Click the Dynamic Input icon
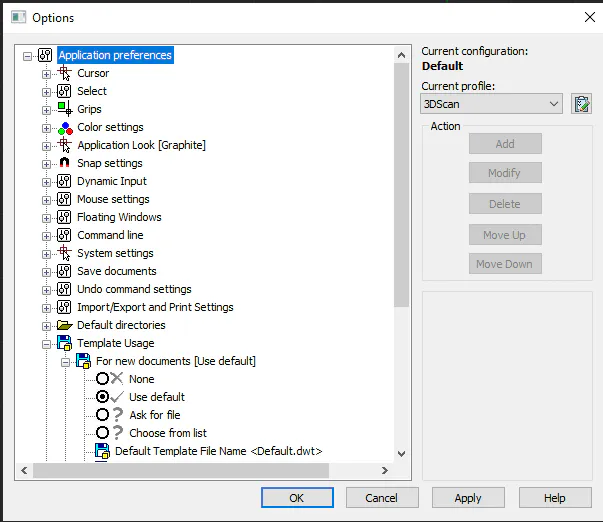The height and width of the screenshot is (522, 603). (x=64, y=181)
